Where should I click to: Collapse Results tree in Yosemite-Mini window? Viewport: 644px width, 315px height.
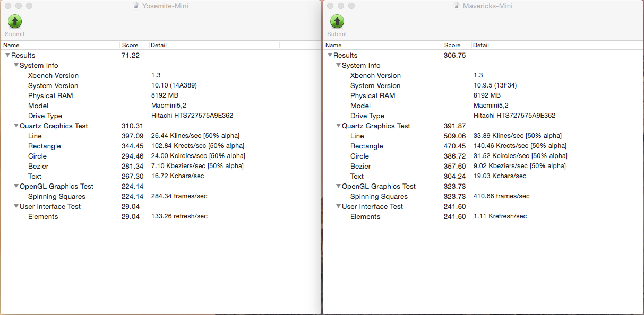click(x=7, y=55)
